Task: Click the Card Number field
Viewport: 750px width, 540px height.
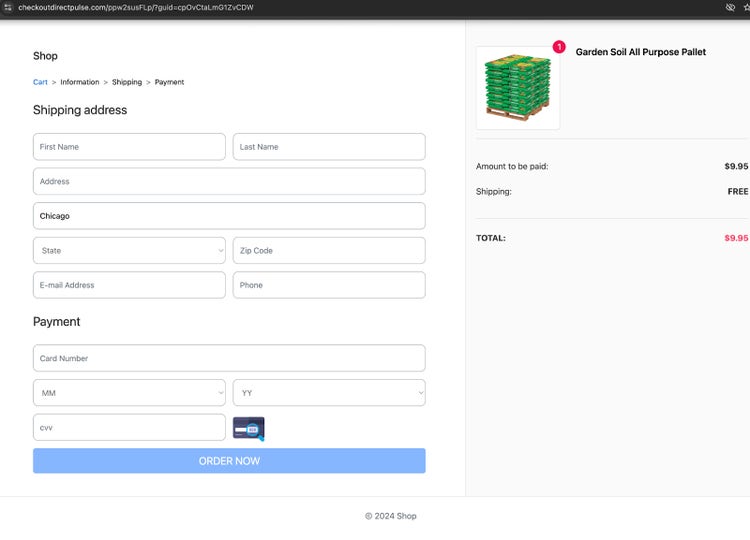Action: [229, 358]
